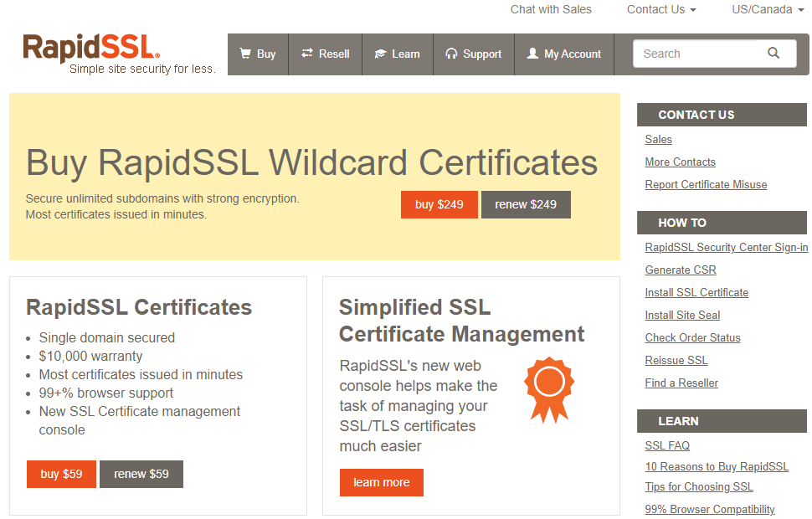This screenshot has height=519, width=812.
Task: Click the orange award ribbon icon
Action: tap(549, 389)
